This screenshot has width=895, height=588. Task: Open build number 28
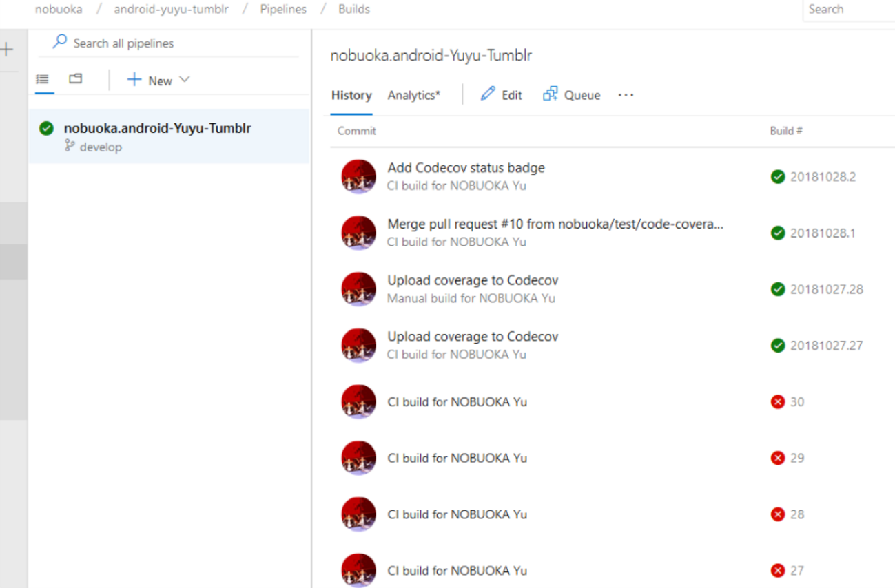click(796, 514)
